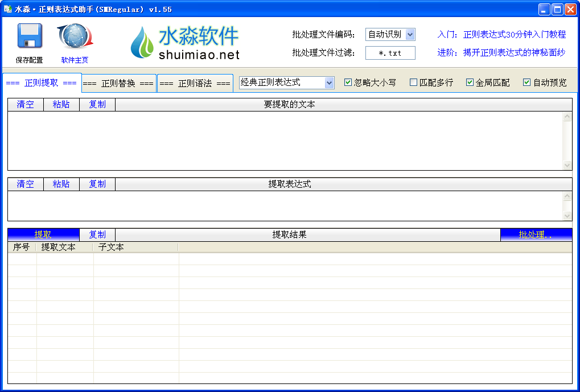Switch to the 正则替换 tab

point(118,84)
